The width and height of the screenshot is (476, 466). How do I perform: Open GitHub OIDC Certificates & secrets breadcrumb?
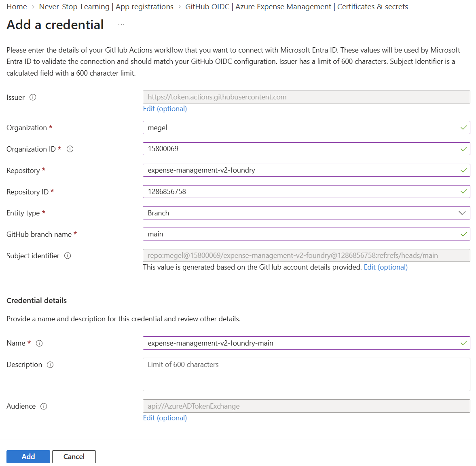tap(296, 7)
